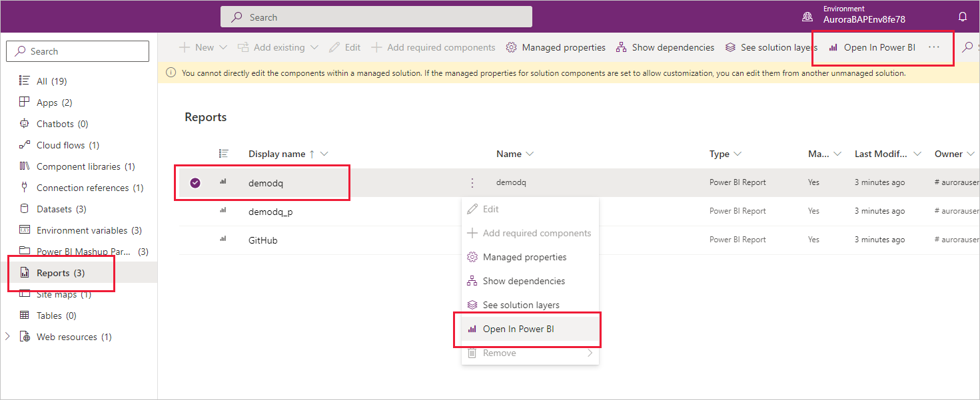The width and height of the screenshot is (980, 400).
Task: Click the notification bell icon
Action: pyautogui.click(x=962, y=17)
